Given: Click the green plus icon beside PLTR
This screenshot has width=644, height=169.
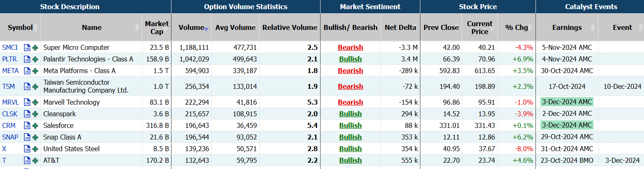Looking at the screenshot, I should point(35,59).
